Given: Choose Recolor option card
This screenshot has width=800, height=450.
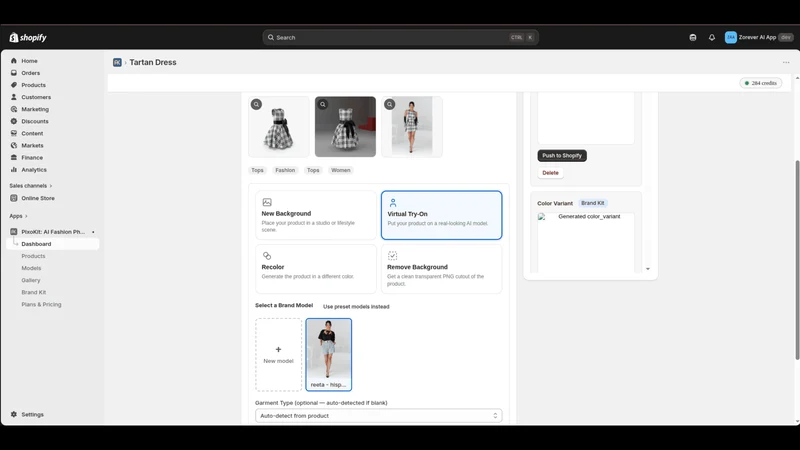Looking at the screenshot, I should (x=316, y=269).
